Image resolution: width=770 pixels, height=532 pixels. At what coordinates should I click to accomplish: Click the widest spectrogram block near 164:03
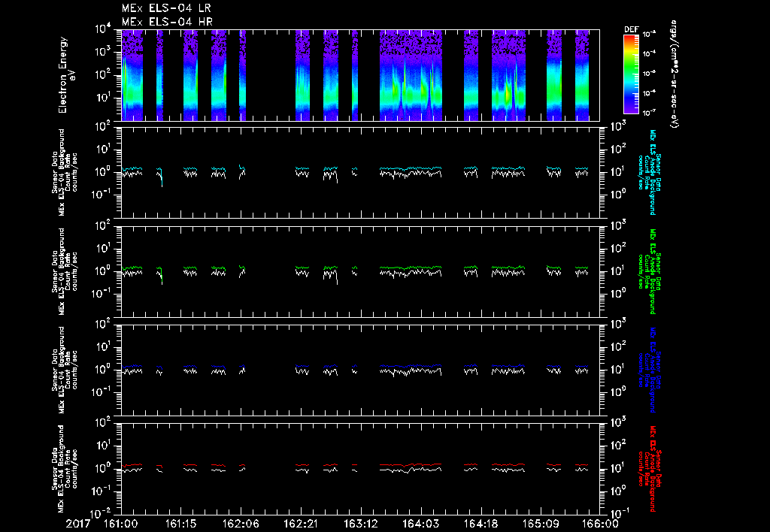click(x=411, y=75)
